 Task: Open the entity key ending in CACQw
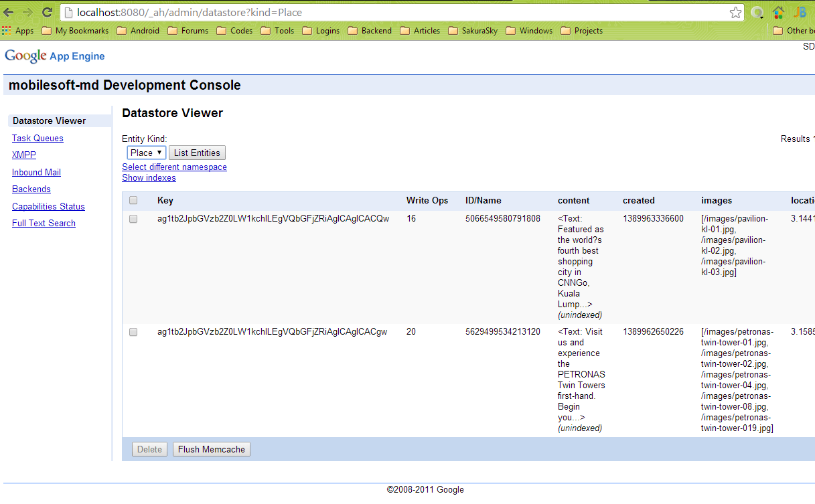(x=273, y=219)
